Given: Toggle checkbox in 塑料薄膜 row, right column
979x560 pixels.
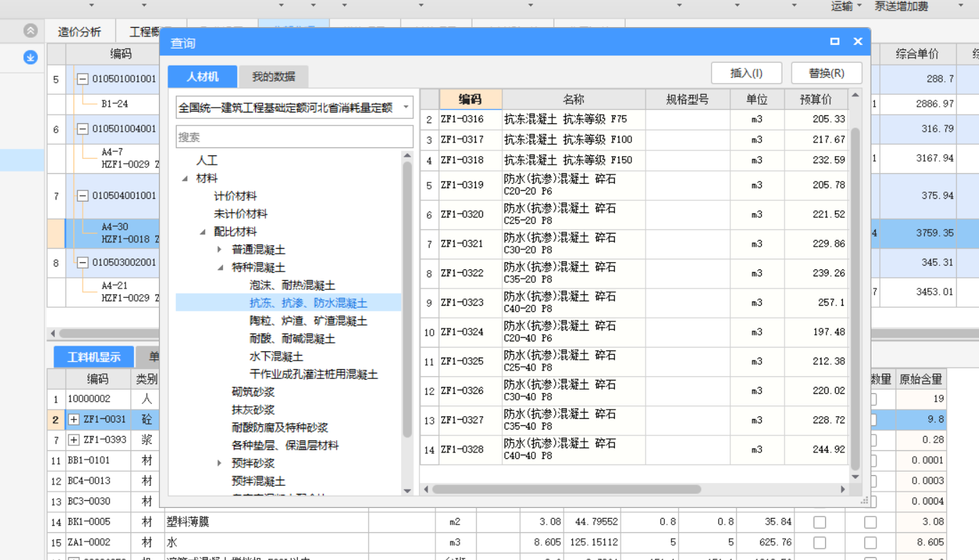Looking at the screenshot, I should [x=870, y=522].
